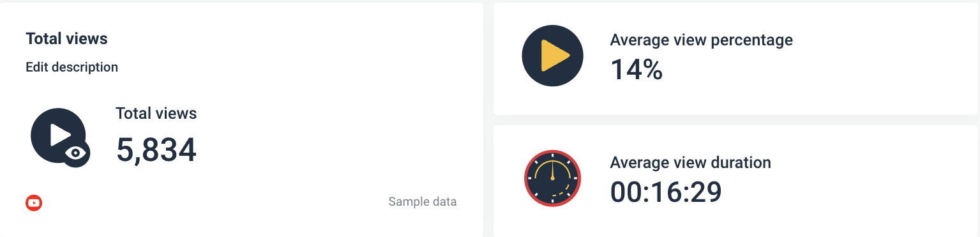Viewport: 980px width, 237px height.
Task: Click the 14% value
Action: pyautogui.click(x=637, y=69)
